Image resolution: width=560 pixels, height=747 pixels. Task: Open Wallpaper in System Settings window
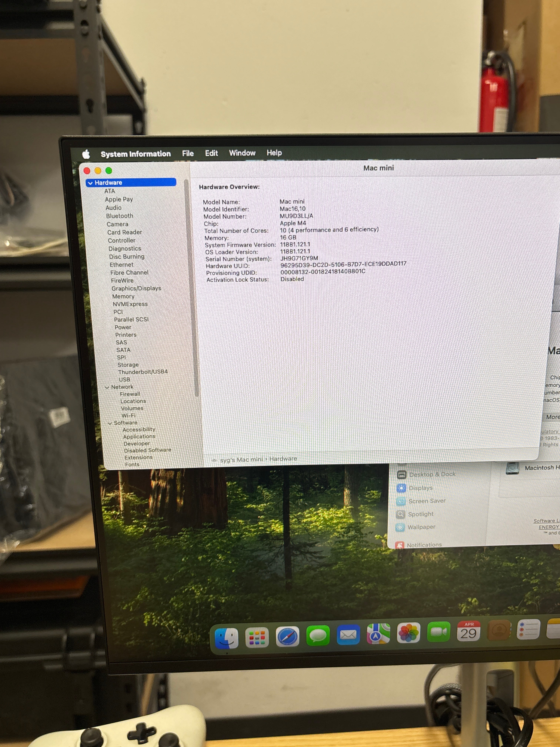[x=416, y=527]
